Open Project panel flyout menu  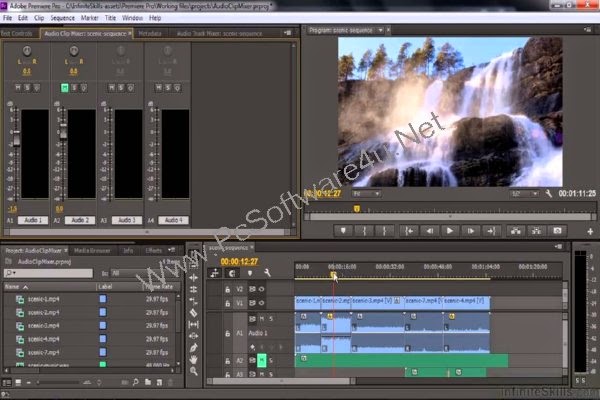[172, 250]
